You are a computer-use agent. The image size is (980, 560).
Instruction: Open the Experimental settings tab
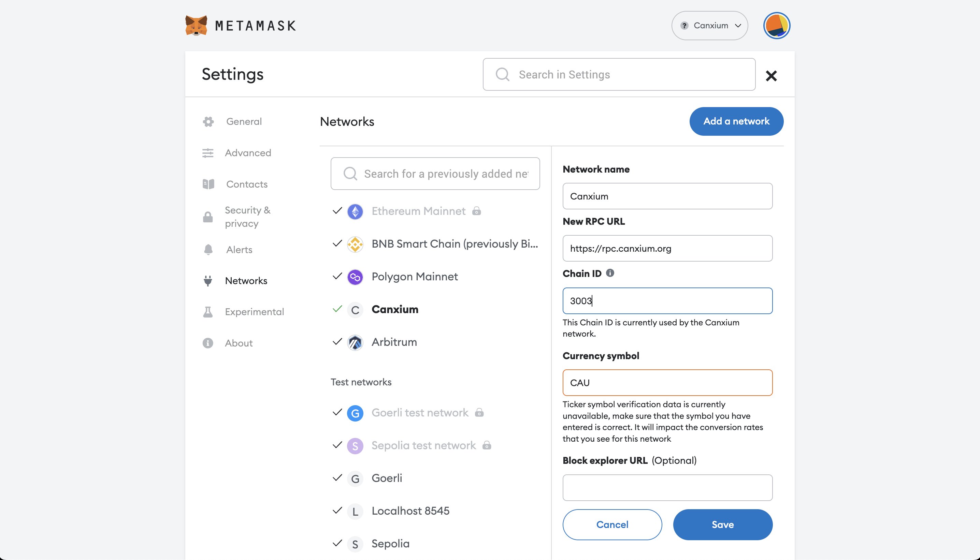(x=254, y=311)
